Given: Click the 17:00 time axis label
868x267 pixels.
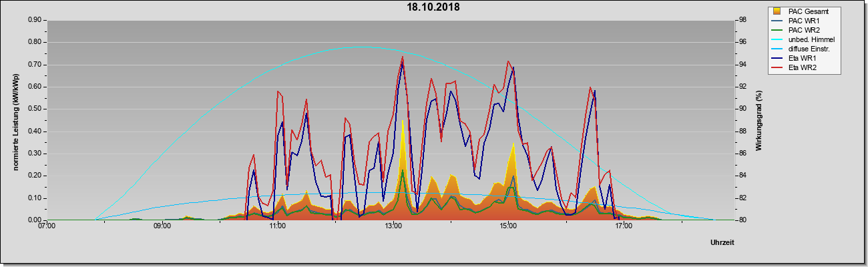Looking at the screenshot, I should [624, 227].
